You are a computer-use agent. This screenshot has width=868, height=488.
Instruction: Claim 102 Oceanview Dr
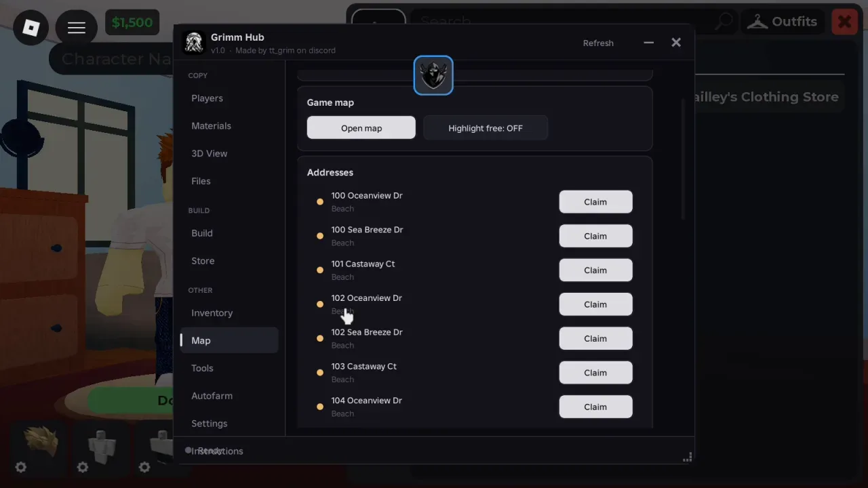[x=595, y=304]
